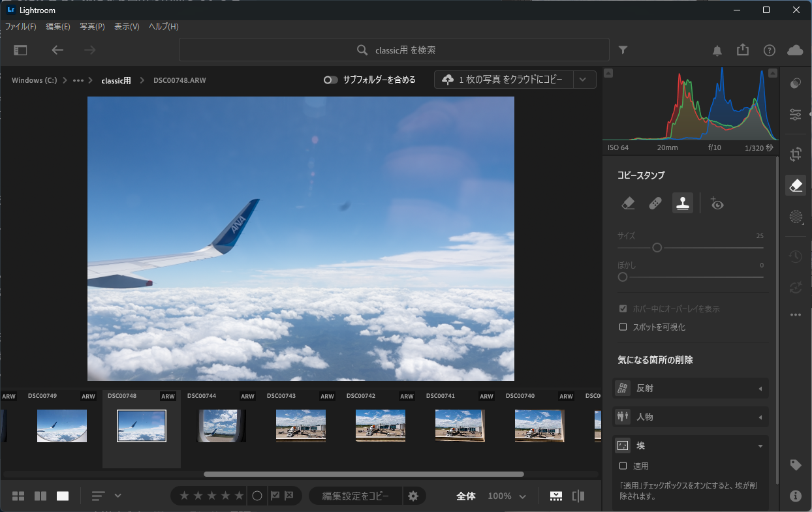Collapse the 埃 section

pos(691,445)
